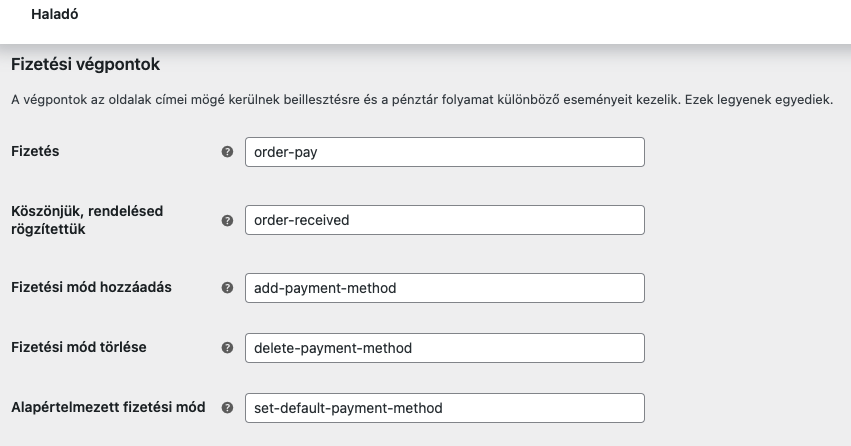851x446 pixels.
Task: Click the white header bar right of Haladó
Action: (450, 18)
